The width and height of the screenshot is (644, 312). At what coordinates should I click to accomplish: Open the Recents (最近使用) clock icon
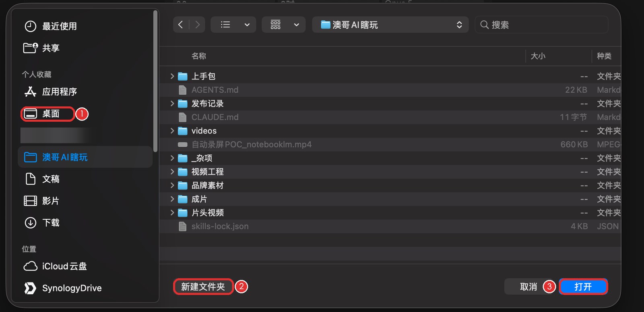[x=30, y=26]
